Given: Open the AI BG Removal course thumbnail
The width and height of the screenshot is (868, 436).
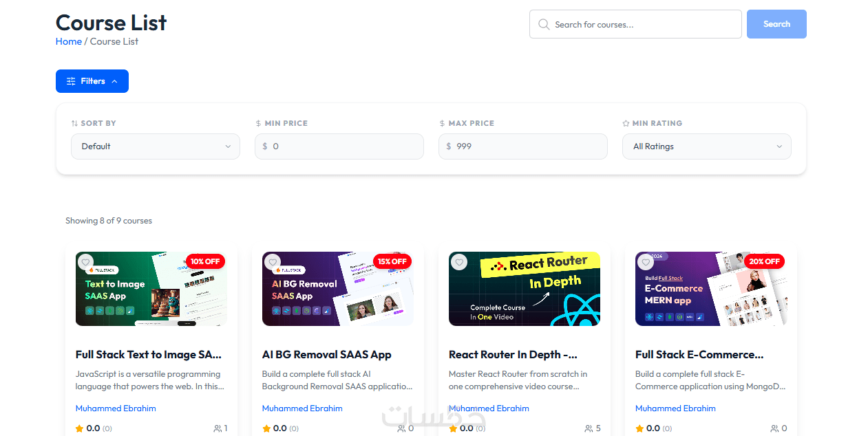Looking at the screenshot, I should pyautogui.click(x=337, y=289).
